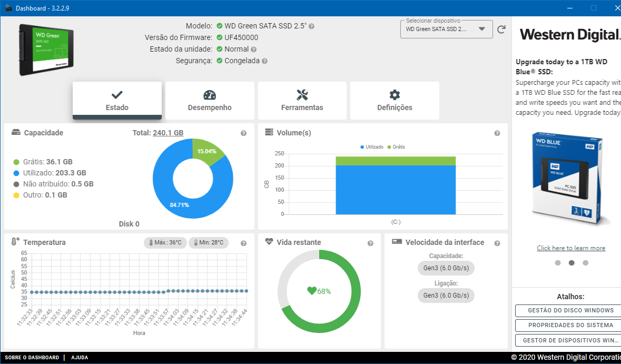
Task: Click the Ligação Gen3 (6.0 Gb/s) badge
Action: [x=446, y=296]
